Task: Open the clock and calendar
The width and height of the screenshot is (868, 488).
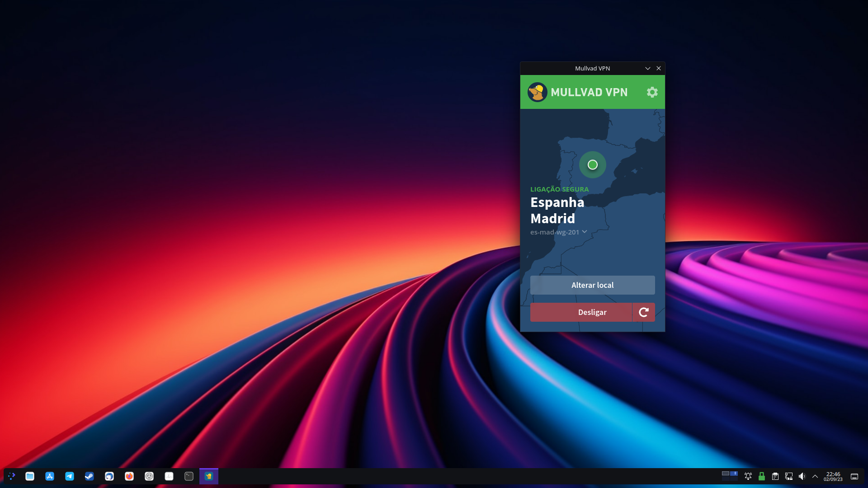Action: [833, 476]
